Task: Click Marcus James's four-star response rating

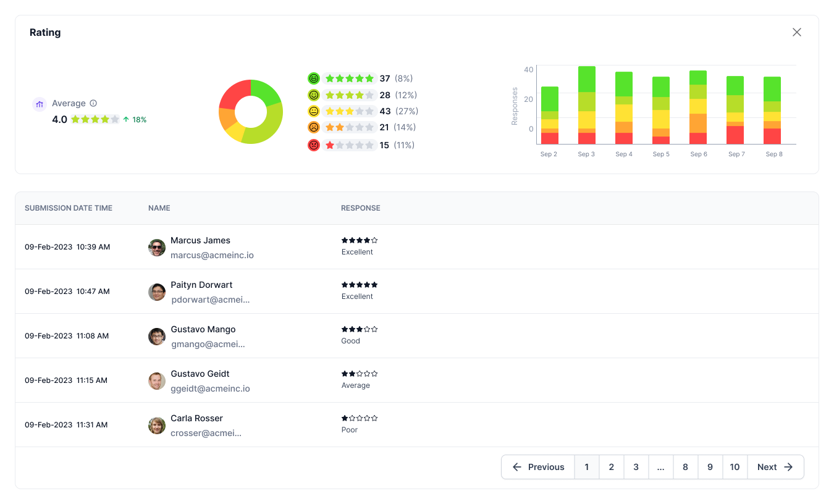Action: [x=360, y=240]
